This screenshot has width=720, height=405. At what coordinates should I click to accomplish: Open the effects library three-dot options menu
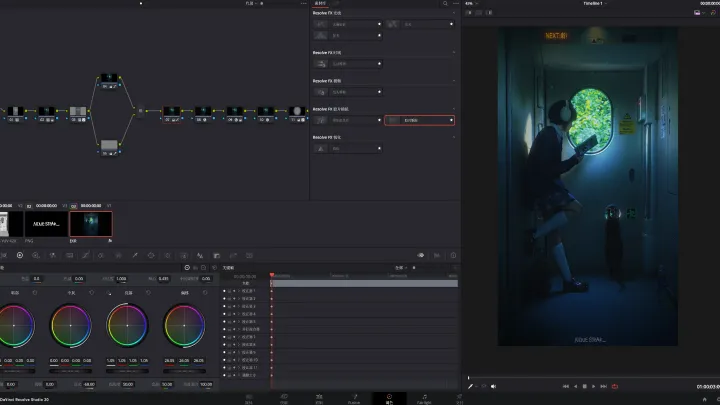point(456,3)
